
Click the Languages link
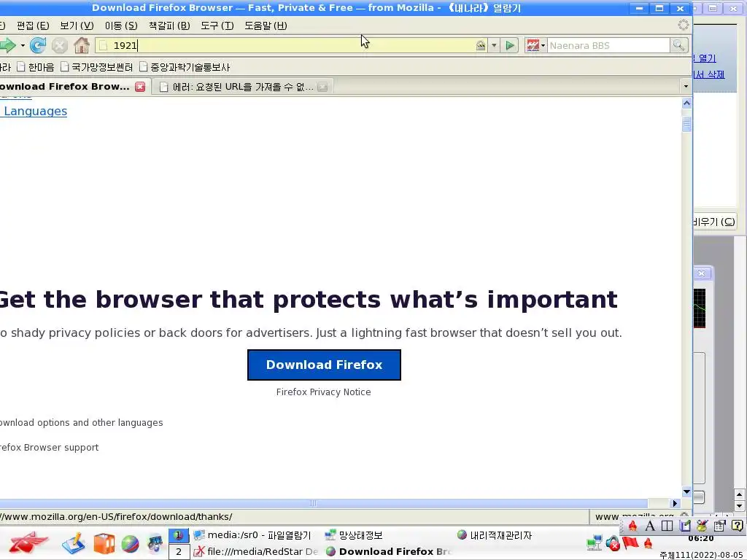point(35,111)
